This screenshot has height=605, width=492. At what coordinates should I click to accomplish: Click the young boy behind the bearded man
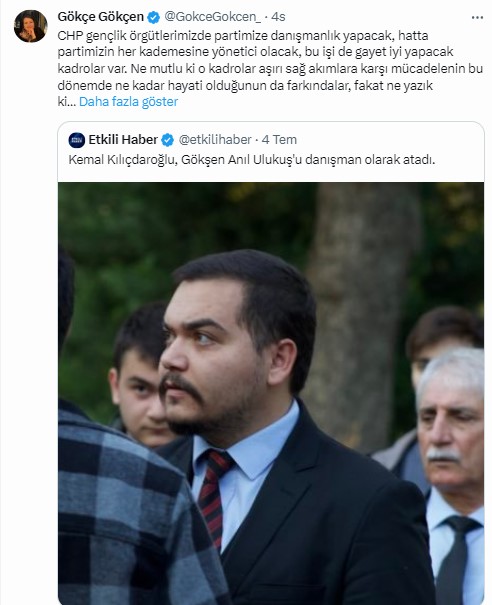[x=138, y=382]
